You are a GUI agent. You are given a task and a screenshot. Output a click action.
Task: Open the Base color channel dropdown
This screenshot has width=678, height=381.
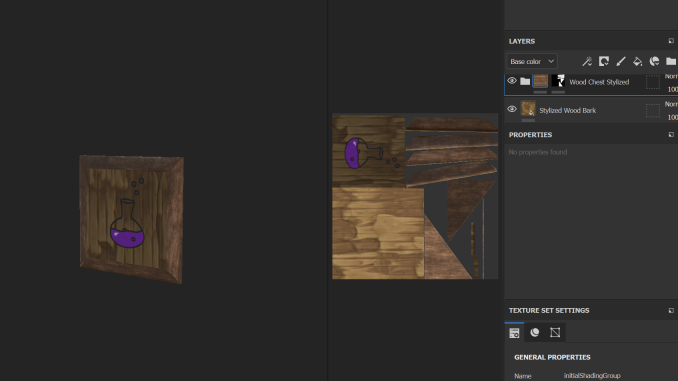point(532,61)
